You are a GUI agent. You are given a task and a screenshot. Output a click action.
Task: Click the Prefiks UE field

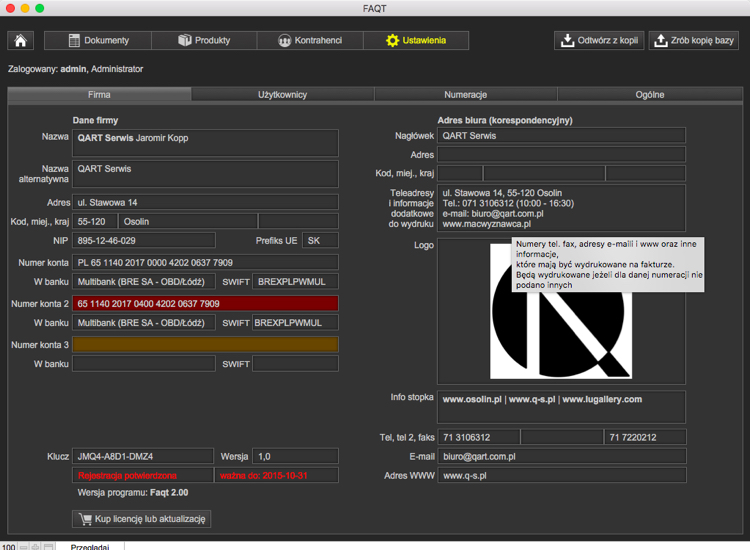pyautogui.click(x=320, y=241)
